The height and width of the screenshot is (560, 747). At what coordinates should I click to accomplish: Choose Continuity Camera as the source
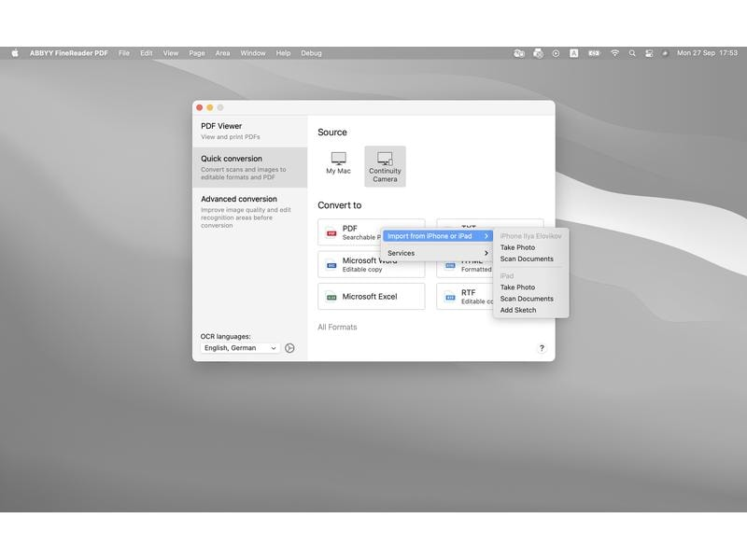click(x=385, y=167)
